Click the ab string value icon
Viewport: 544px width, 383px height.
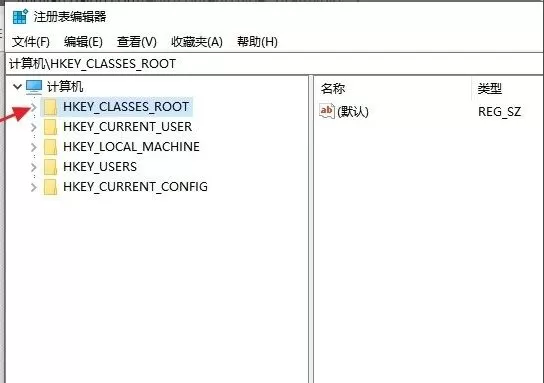click(x=327, y=111)
